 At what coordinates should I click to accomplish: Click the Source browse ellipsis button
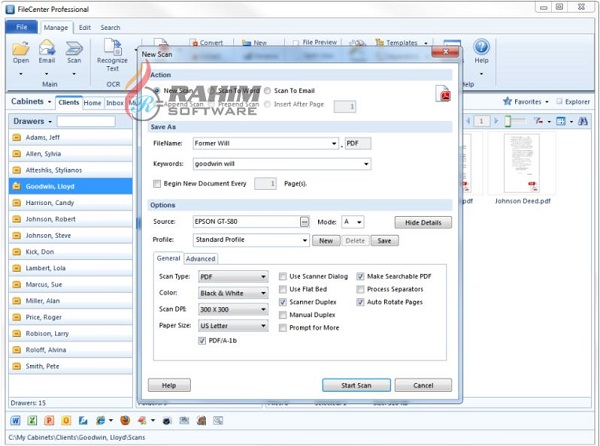(x=304, y=222)
